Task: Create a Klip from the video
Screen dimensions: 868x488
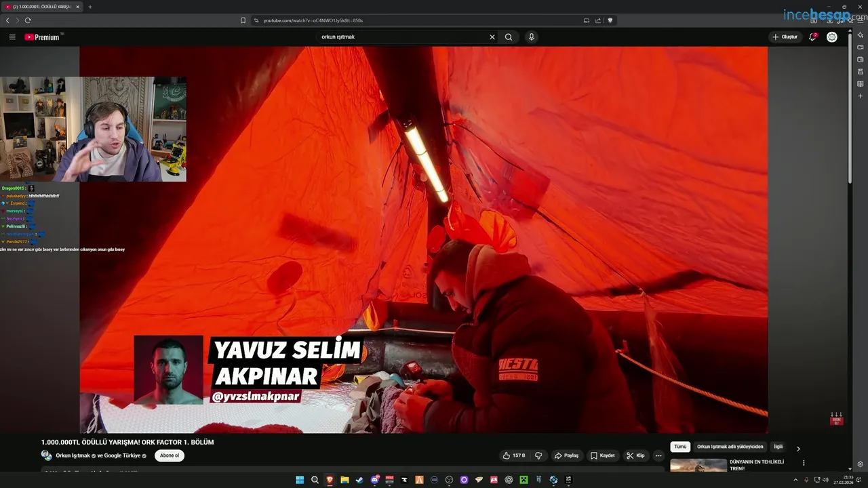Action: tap(635, 455)
